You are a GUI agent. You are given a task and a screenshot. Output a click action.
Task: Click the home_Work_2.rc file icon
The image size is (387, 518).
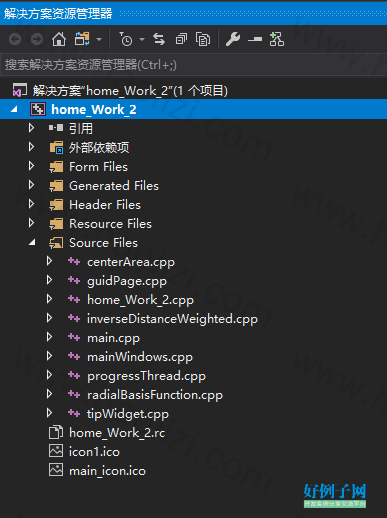click(x=56, y=432)
